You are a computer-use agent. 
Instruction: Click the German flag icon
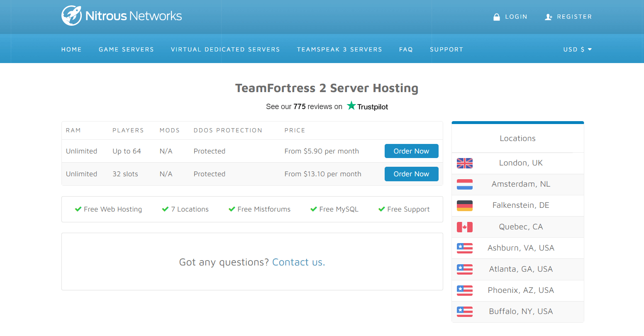465,205
